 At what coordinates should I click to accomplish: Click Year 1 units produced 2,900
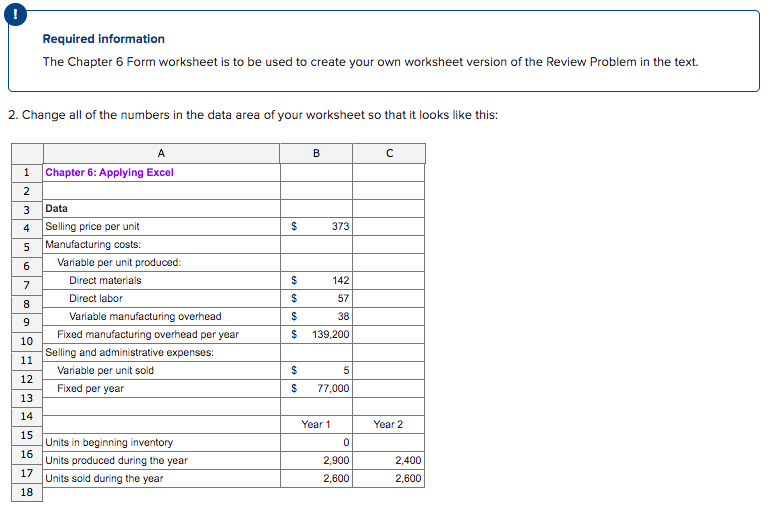pyautogui.click(x=336, y=460)
